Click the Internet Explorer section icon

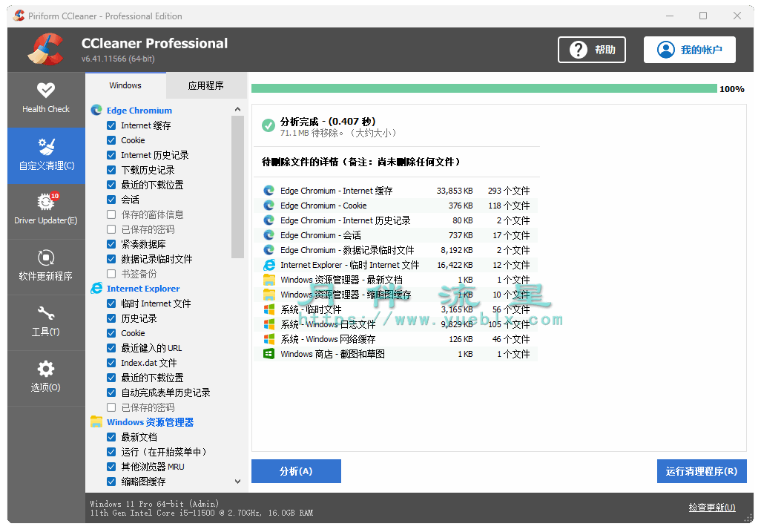(x=96, y=289)
